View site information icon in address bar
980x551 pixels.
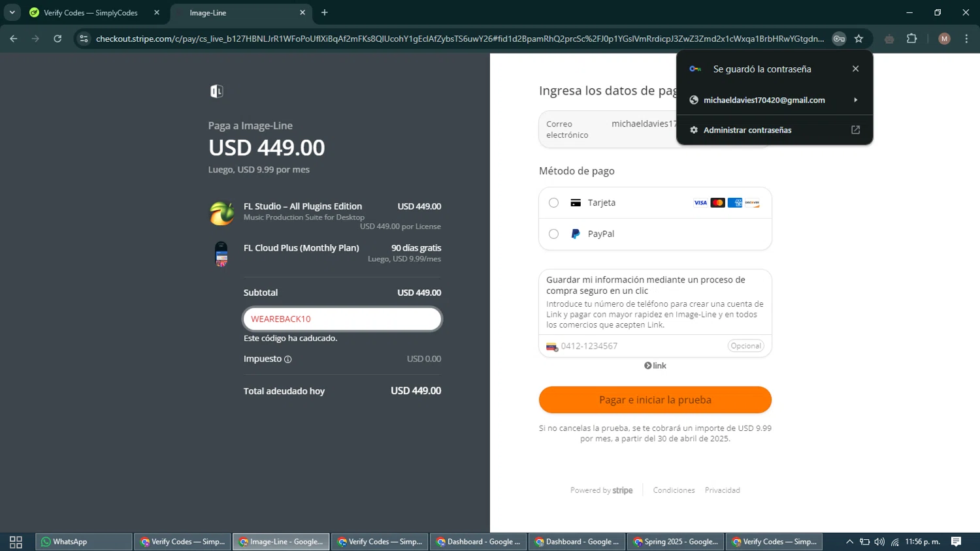click(x=84, y=39)
